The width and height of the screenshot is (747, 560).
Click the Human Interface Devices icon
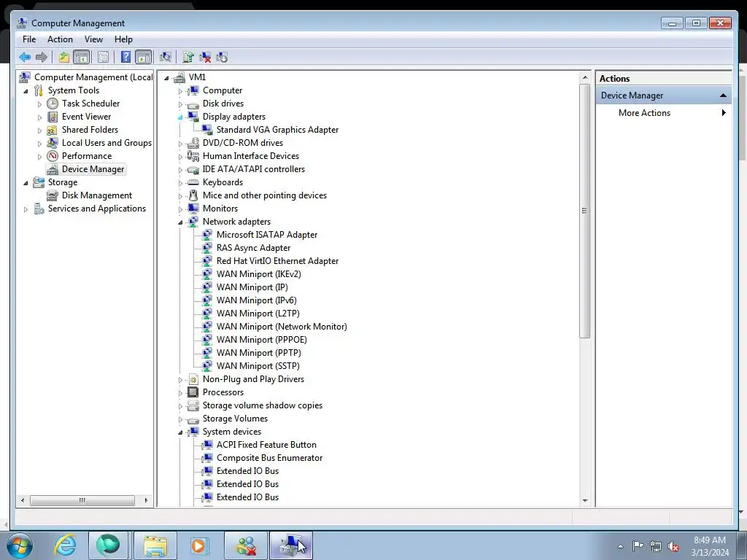[x=193, y=156]
